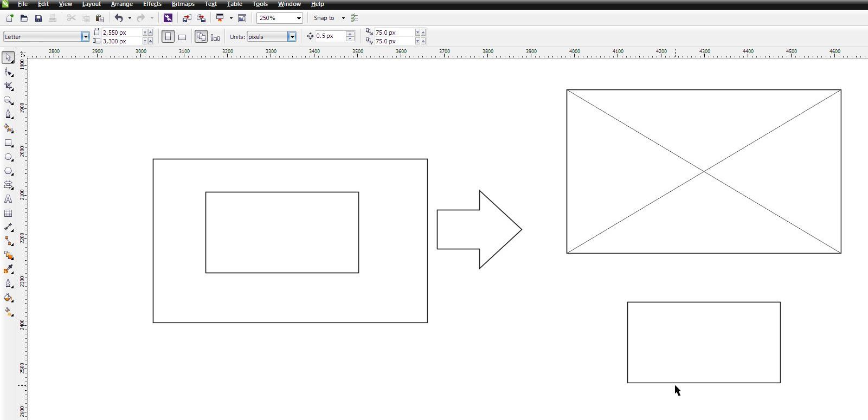The height and width of the screenshot is (420, 868).
Task: Open the Outline Pen tool flyout
Action: tap(8, 283)
